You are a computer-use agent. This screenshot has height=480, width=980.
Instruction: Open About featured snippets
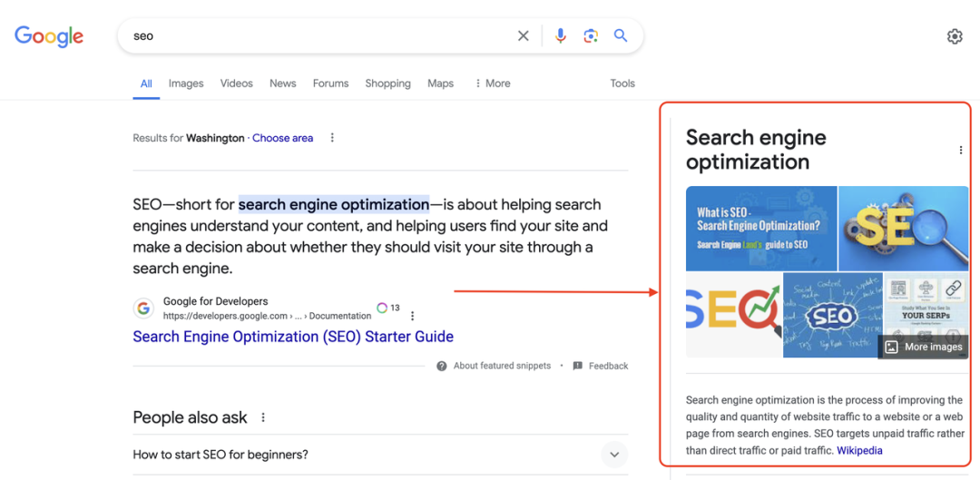[x=502, y=366]
